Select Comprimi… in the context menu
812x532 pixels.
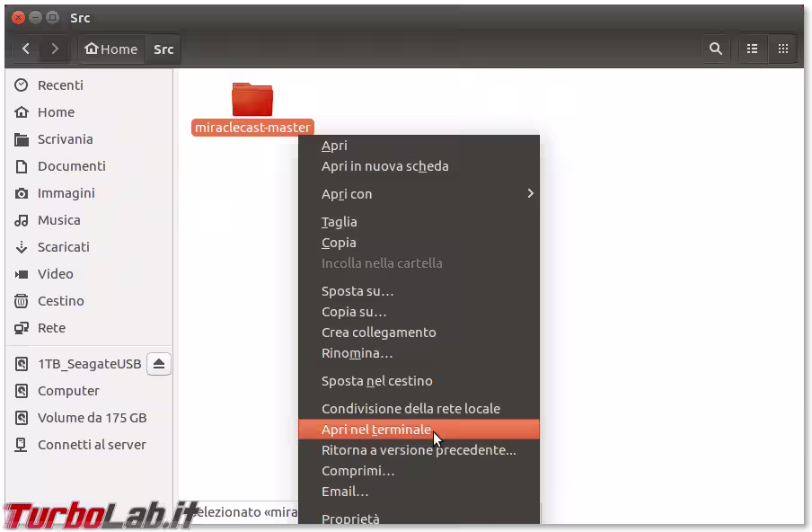click(419, 471)
